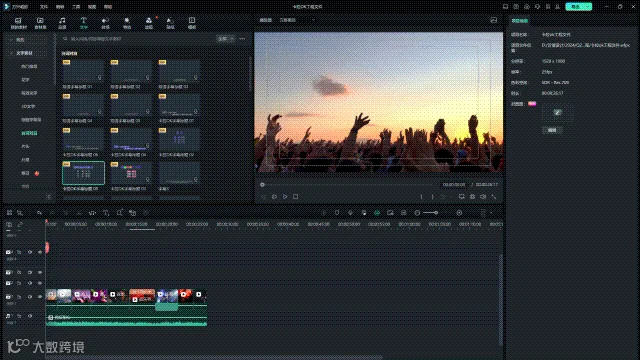The height and width of the screenshot is (360, 640).
Task: Open the My Media tab at the toolbar's left end
Action: 18,23
